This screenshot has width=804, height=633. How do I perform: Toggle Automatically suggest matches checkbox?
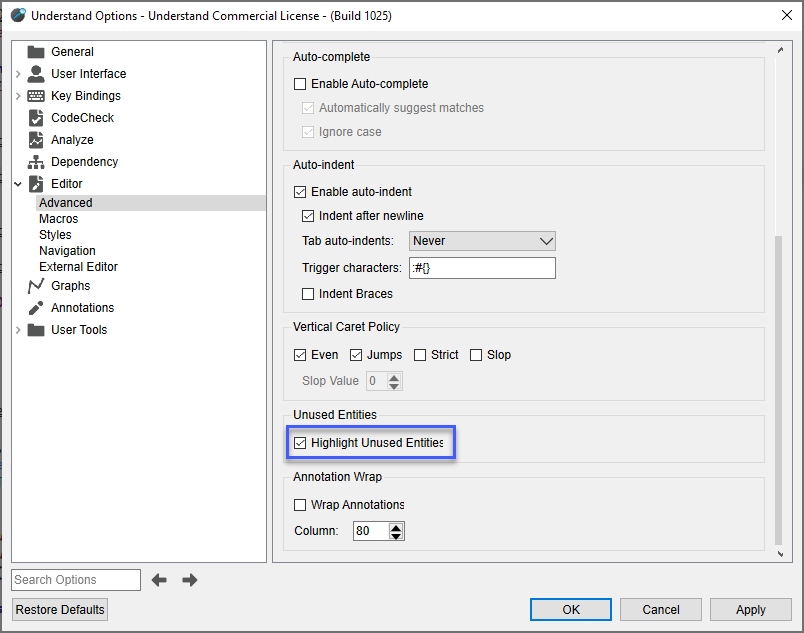[x=308, y=108]
